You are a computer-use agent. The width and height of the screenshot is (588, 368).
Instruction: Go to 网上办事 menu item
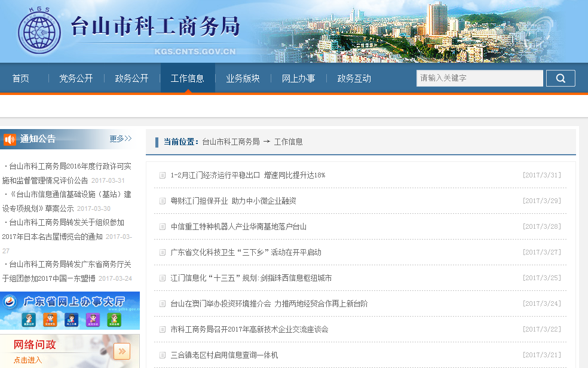pos(298,78)
